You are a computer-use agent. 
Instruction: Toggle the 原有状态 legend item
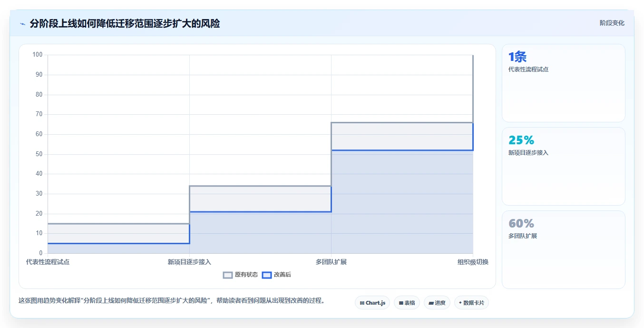tap(241, 275)
